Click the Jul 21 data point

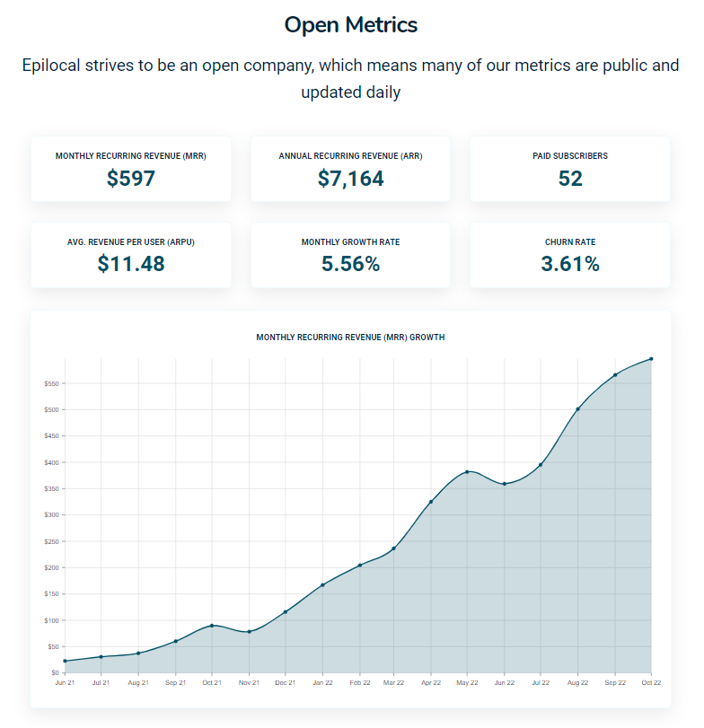click(101, 656)
